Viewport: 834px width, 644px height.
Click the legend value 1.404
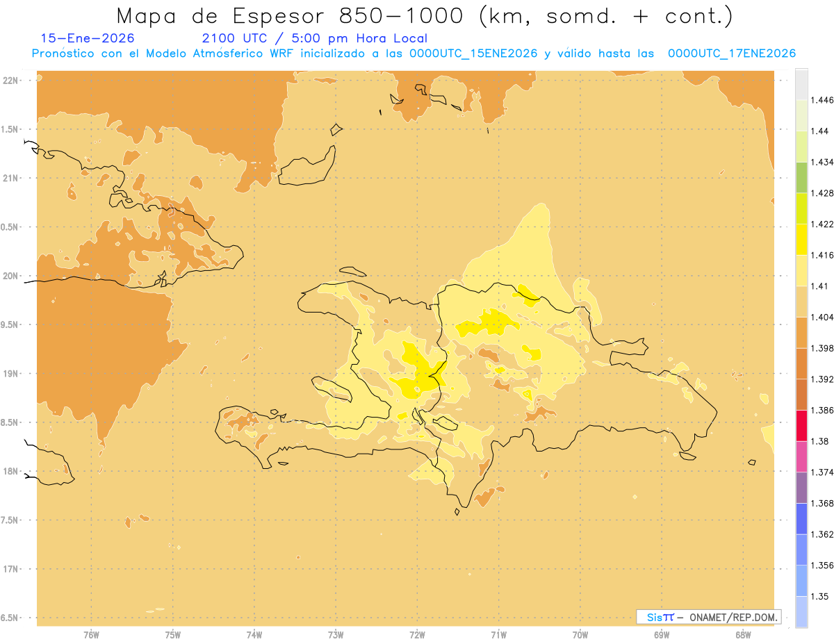coord(822,317)
